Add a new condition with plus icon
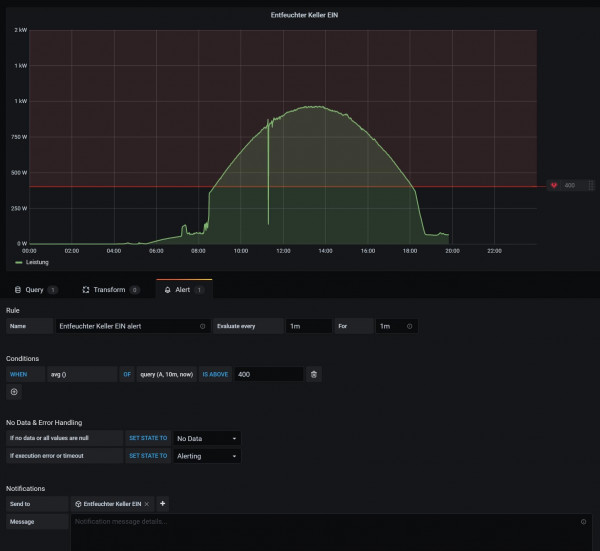The width and height of the screenshot is (600, 551). [14, 392]
